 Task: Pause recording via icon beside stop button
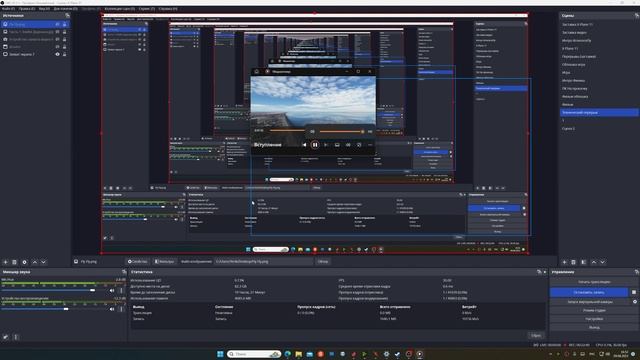tap(634, 292)
